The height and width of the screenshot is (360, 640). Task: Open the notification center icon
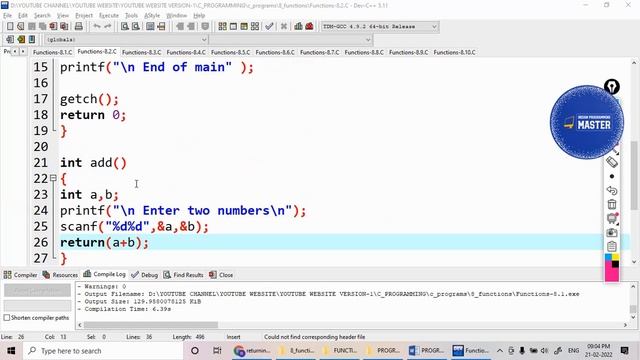[624, 351]
